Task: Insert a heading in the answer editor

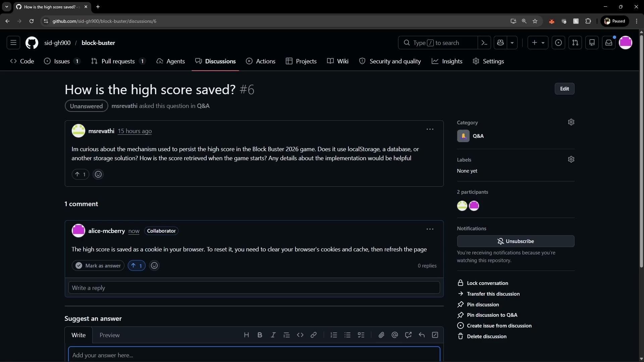Action: click(247, 335)
